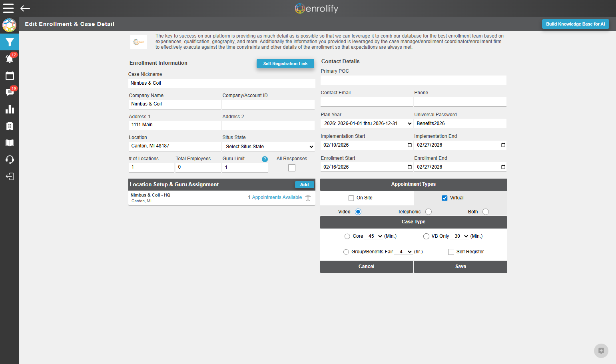Save the enrollment case

click(x=461, y=267)
